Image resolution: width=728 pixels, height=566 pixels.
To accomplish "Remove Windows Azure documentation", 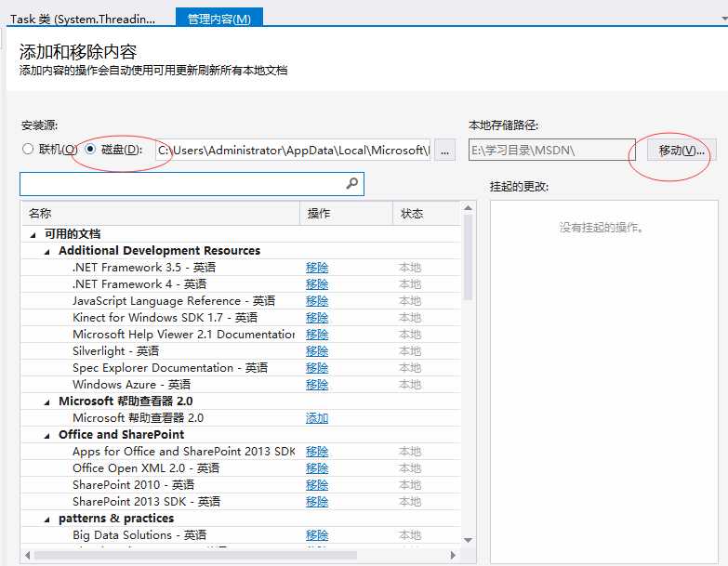I will click(x=317, y=385).
